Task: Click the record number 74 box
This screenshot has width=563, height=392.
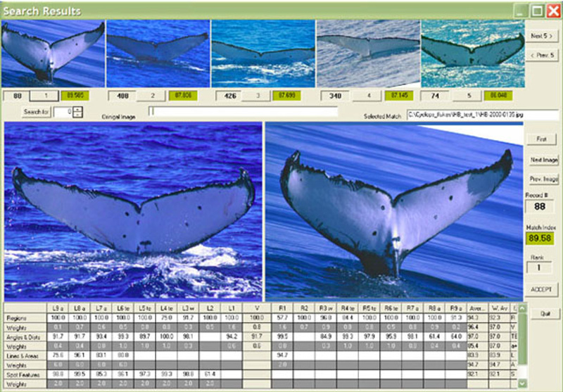Action: tap(435, 96)
